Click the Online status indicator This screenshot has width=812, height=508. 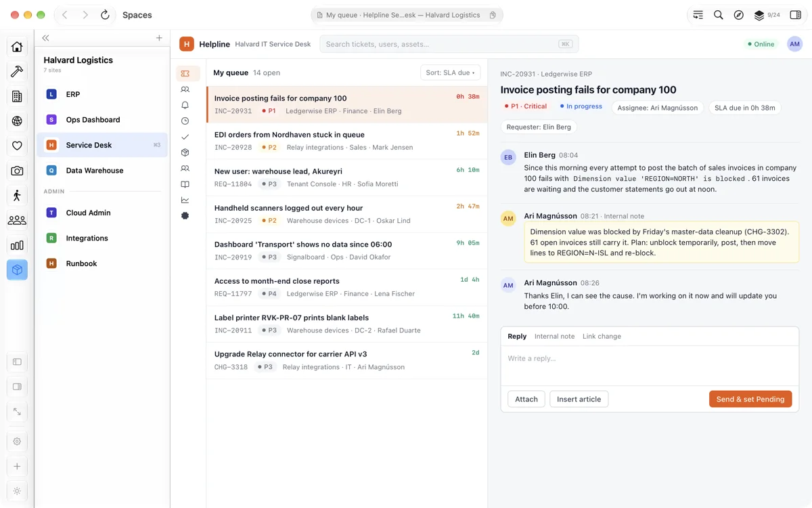pyautogui.click(x=761, y=44)
